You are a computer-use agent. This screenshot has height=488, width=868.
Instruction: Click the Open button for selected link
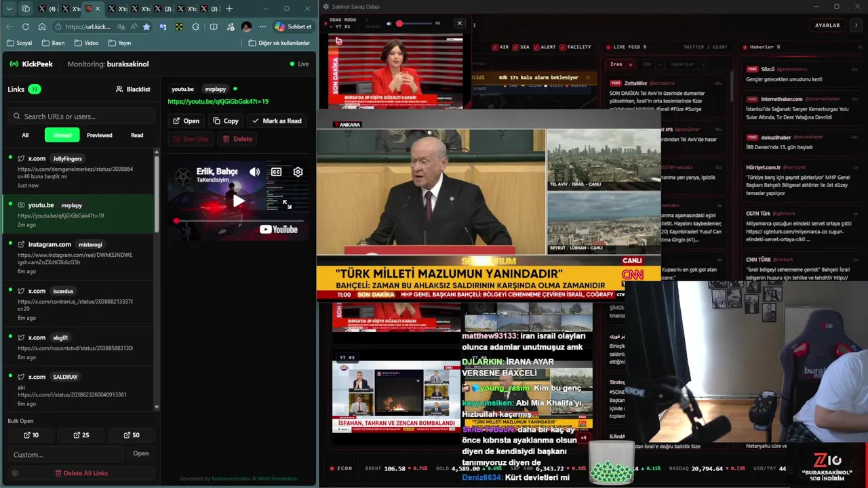click(186, 121)
